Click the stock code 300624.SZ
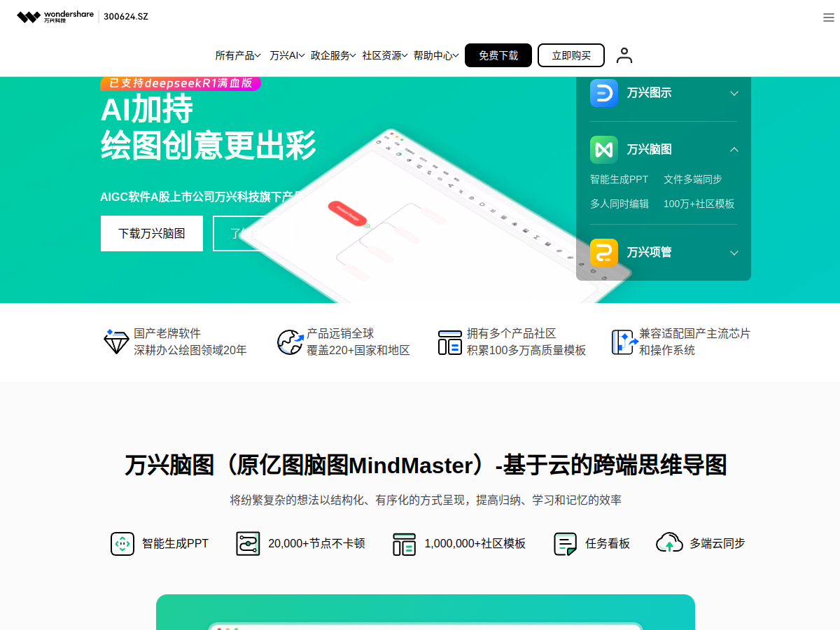 coord(126,17)
